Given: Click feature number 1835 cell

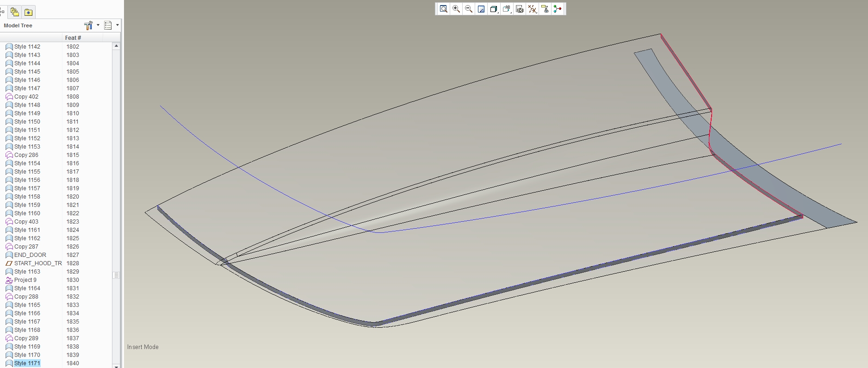Looking at the screenshot, I should coord(73,322).
